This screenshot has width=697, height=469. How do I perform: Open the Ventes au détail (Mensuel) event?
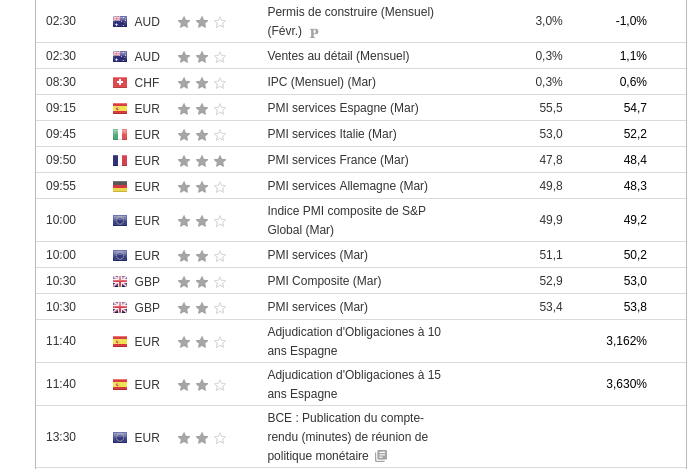tap(338, 56)
